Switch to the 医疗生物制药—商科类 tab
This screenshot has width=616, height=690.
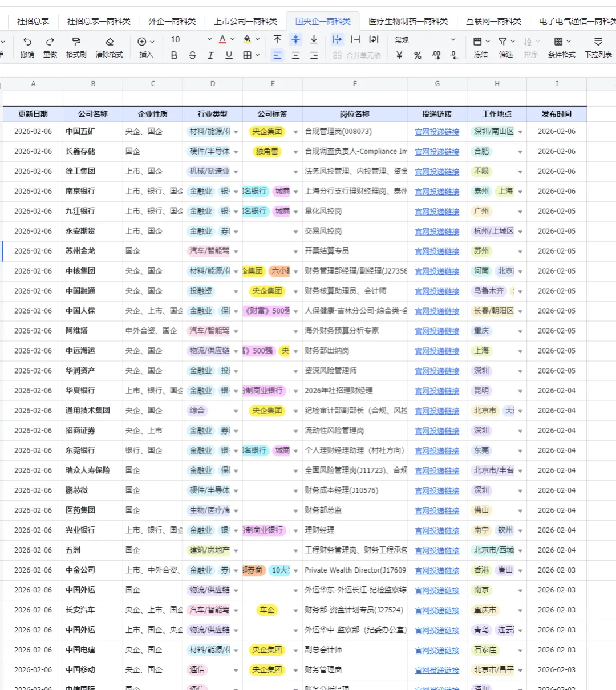pos(408,21)
